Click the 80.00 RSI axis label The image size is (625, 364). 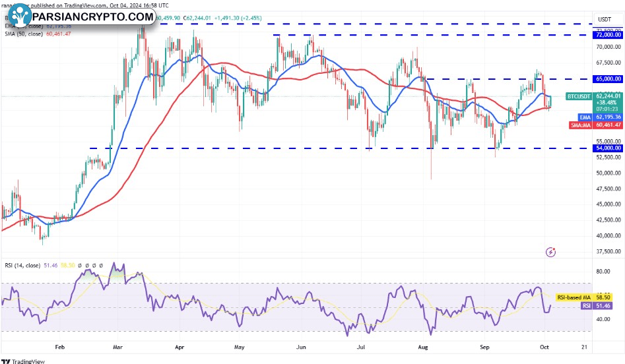tap(603, 271)
